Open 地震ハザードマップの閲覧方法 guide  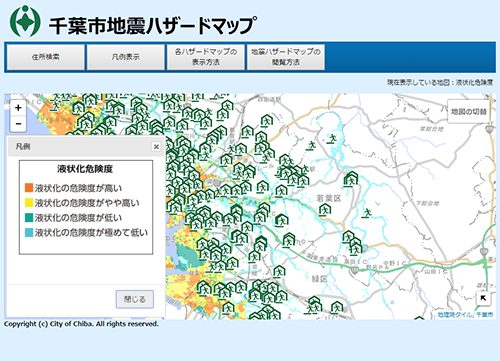(x=286, y=57)
